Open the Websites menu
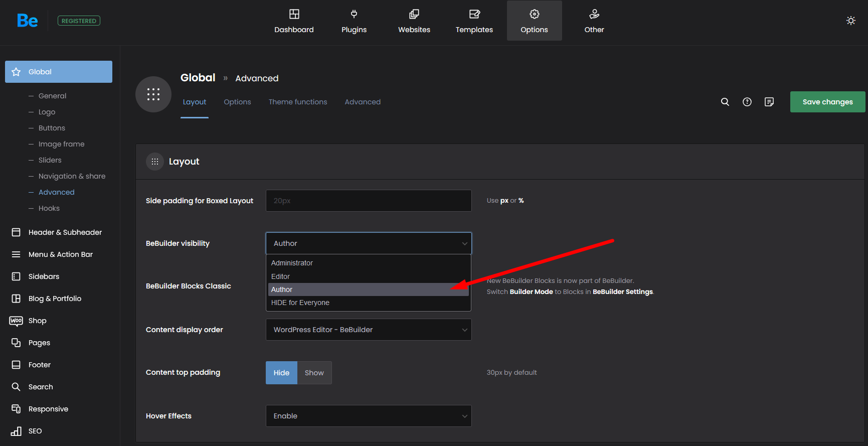The height and width of the screenshot is (446, 868). pos(414,21)
